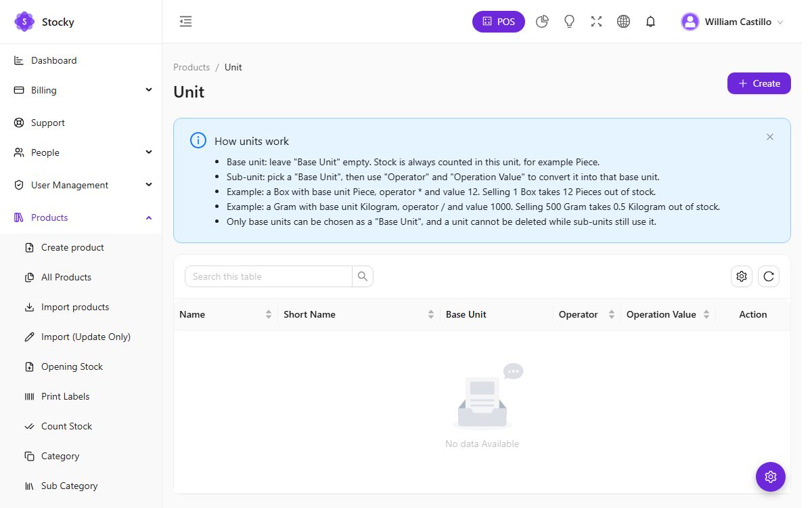Go to Dashboard in the sidebar
This screenshot has height=508, width=812.
click(81, 60)
